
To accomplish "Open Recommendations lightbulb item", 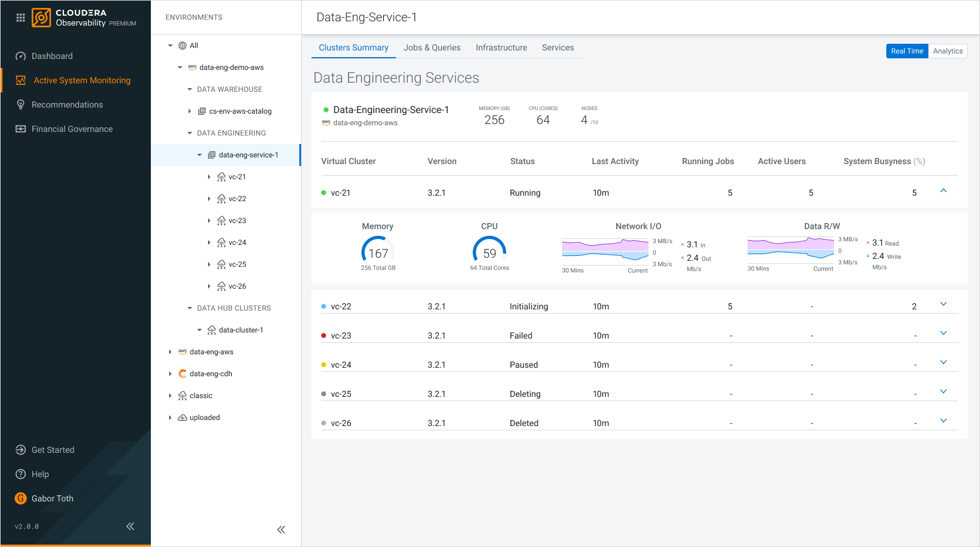I will 67,105.
